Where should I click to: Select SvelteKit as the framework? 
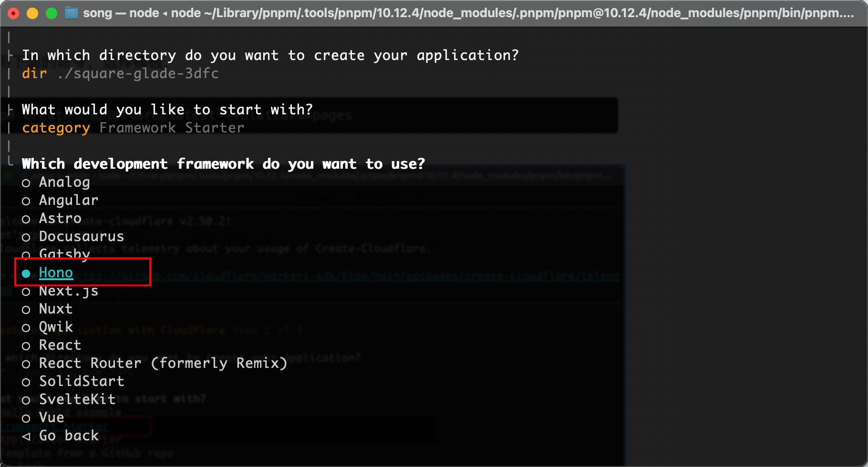point(77,399)
